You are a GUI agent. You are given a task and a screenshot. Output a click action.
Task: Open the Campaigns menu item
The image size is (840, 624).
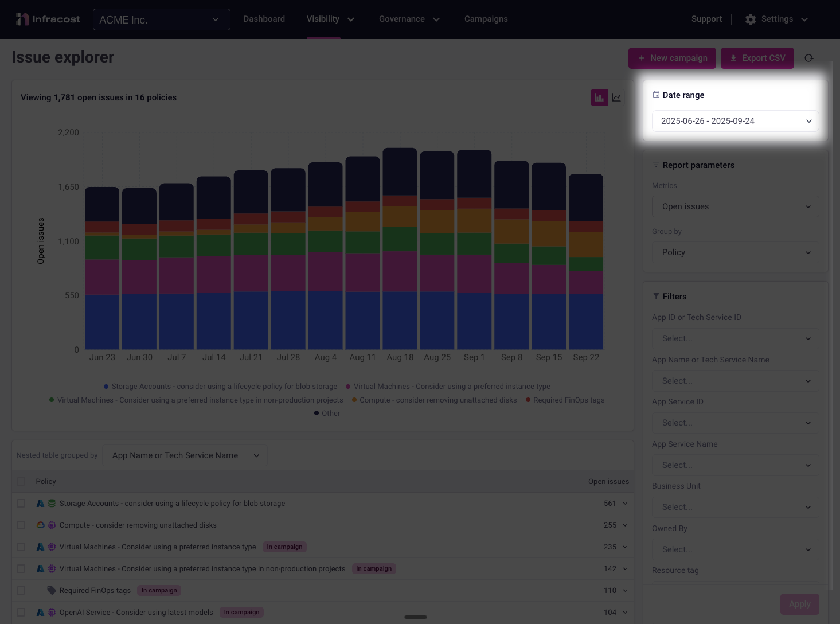486,19
